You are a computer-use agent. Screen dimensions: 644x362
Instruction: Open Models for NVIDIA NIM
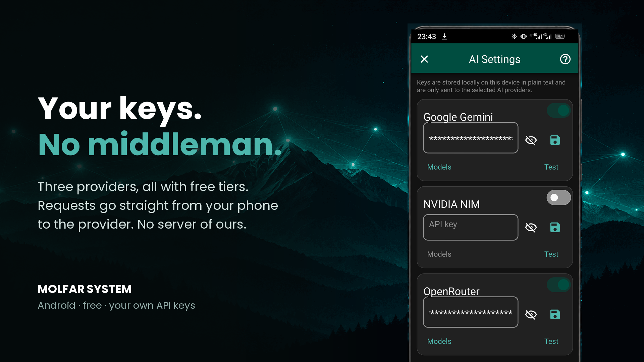439,254
